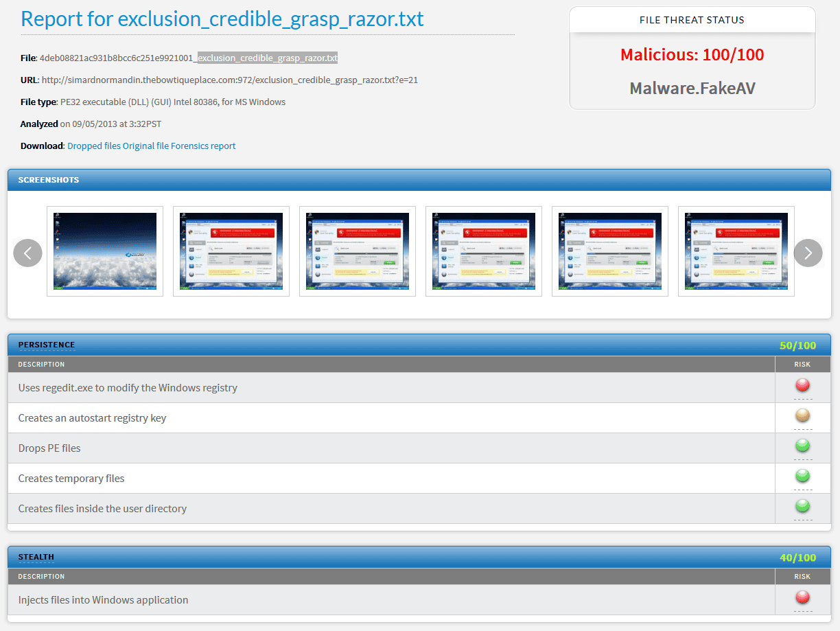Viewport: 840px width, 631px height.
Task: Click the Malicious: 100/100 threat status
Action: (692, 55)
